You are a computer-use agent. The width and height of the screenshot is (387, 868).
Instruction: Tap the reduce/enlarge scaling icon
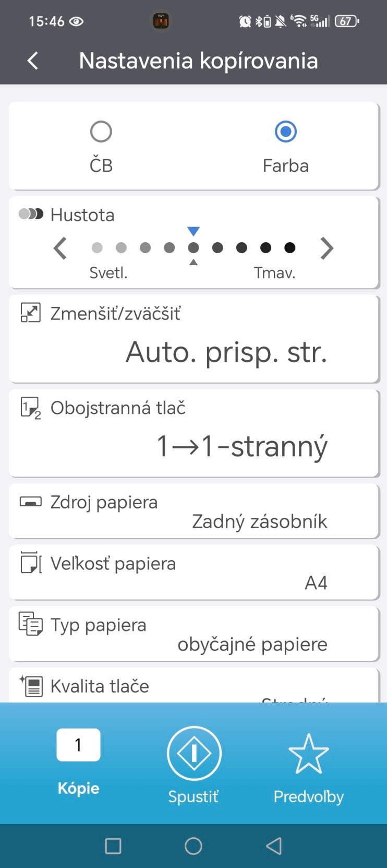coord(31,313)
